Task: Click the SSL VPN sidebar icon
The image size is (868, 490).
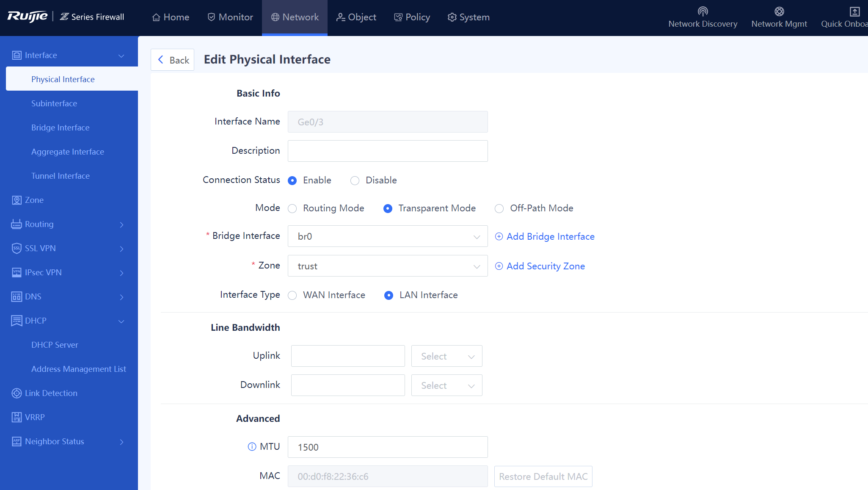Action: [17, 248]
